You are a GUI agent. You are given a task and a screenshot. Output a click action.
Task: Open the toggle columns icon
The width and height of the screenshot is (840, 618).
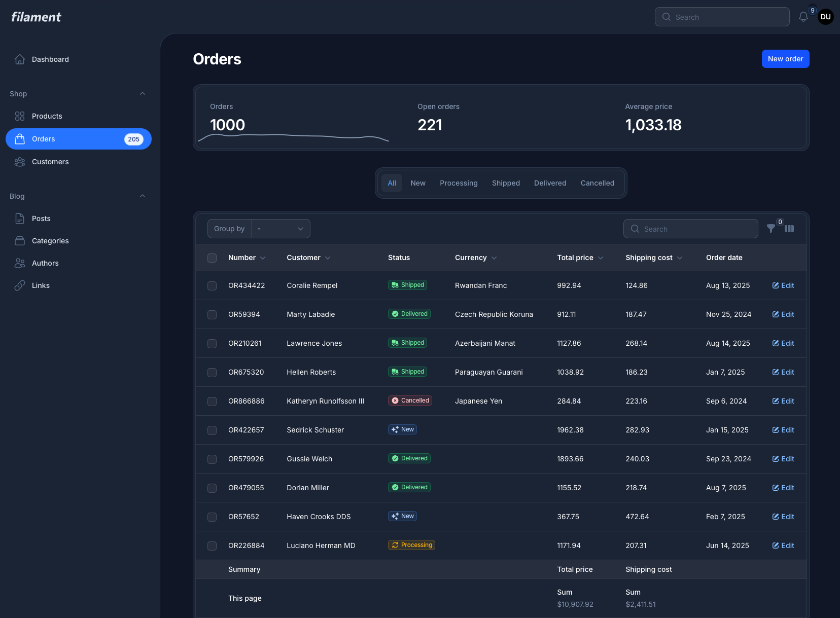[789, 229]
